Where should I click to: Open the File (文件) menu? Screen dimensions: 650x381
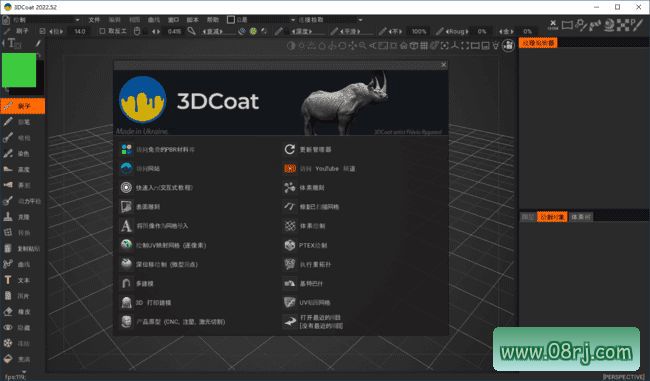click(94, 19)
